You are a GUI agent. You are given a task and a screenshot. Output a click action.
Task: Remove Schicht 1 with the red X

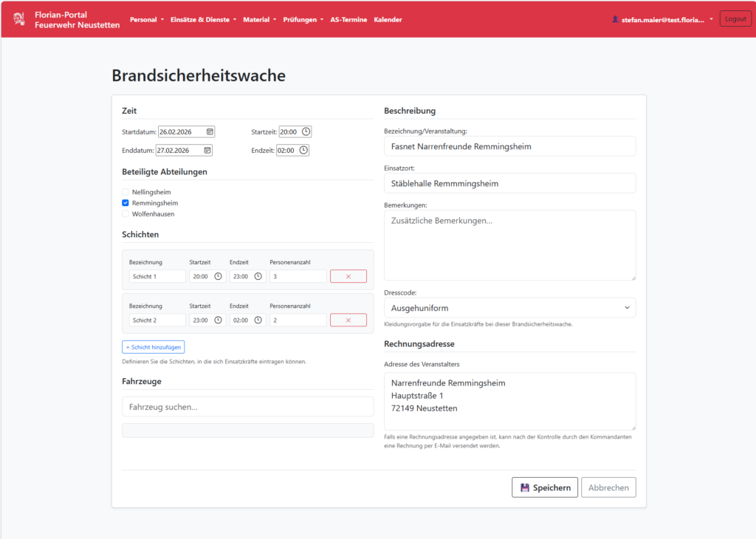coord(348,276)
